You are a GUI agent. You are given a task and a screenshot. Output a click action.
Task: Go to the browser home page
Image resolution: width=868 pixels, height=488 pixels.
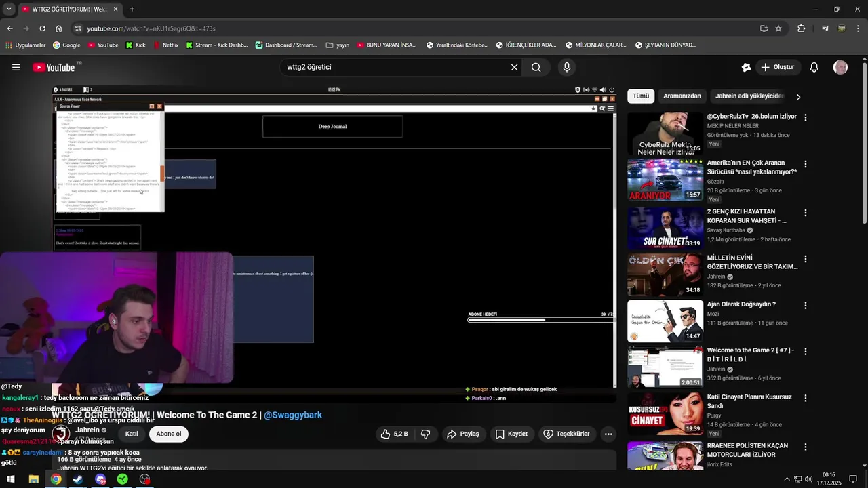[59, 28]
